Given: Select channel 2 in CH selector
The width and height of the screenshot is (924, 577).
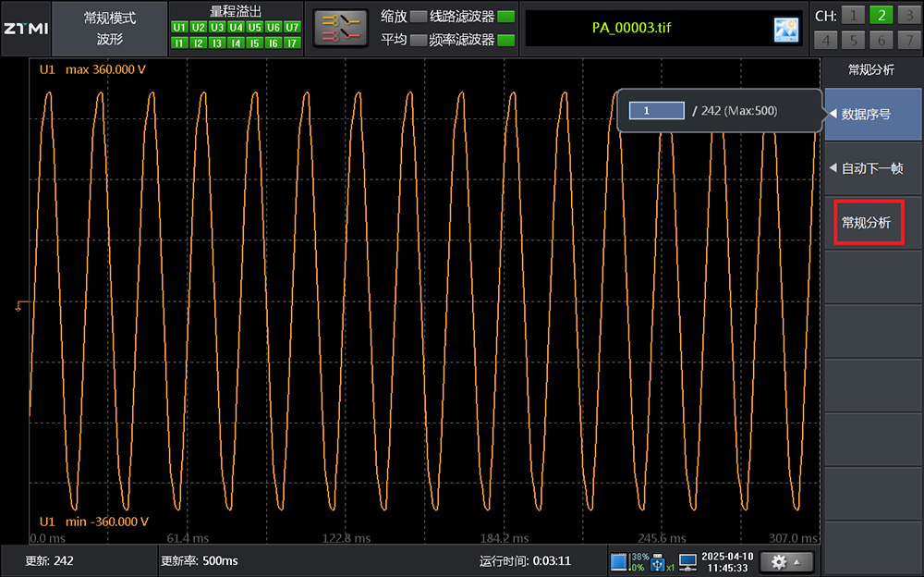Looking at the screenshot, I should [881, 15].
